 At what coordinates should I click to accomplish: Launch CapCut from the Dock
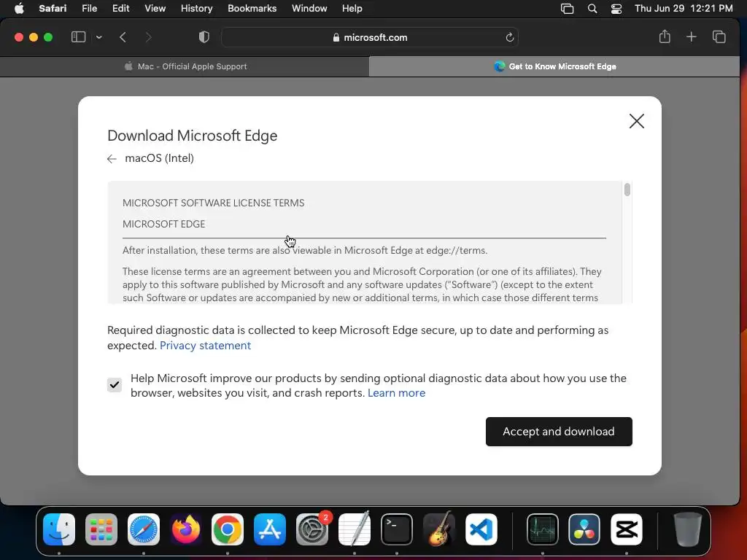point(627,529)
